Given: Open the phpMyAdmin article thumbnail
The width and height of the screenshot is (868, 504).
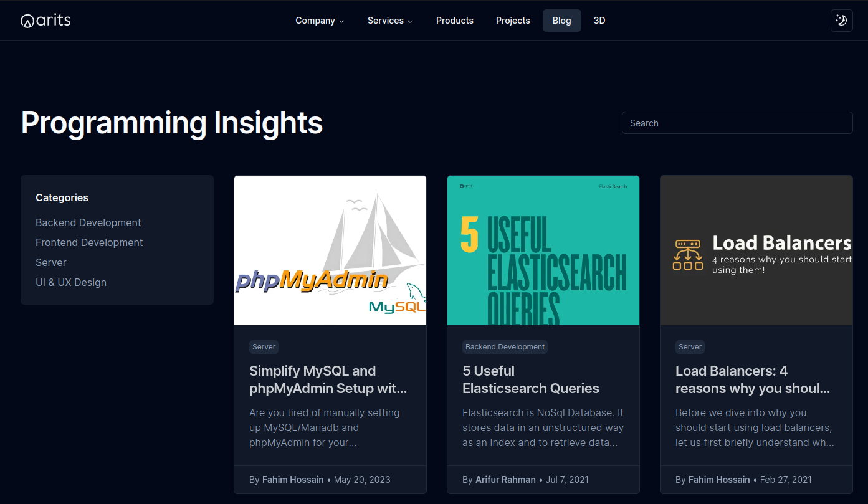Looking at the screenshot, I should coord(330,250).
